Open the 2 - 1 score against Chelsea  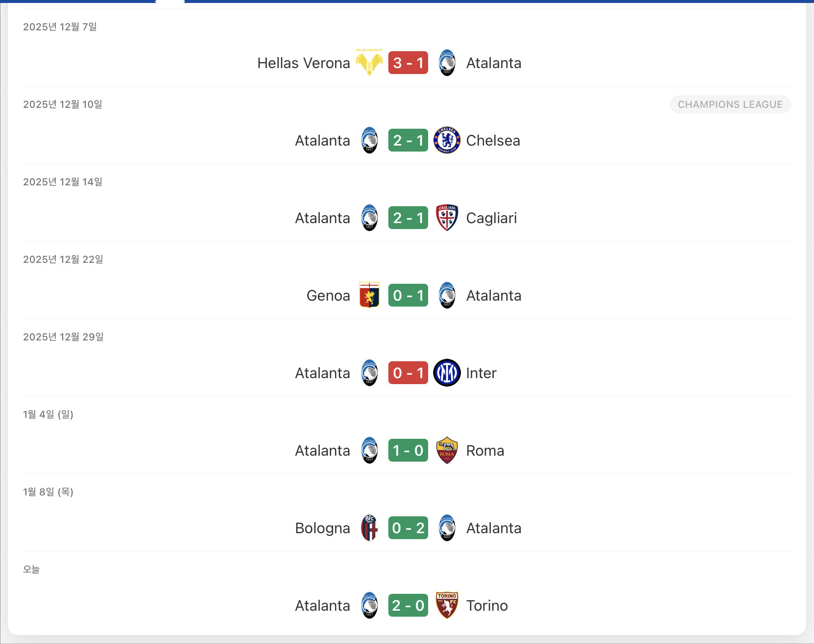[408, 140]
